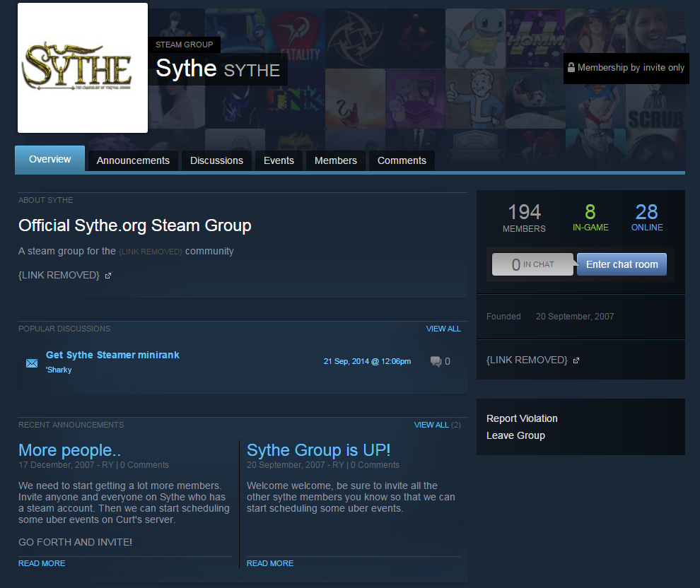Go to the Events tab
This screenshot has width=700, height=588.
pos(279,160)
